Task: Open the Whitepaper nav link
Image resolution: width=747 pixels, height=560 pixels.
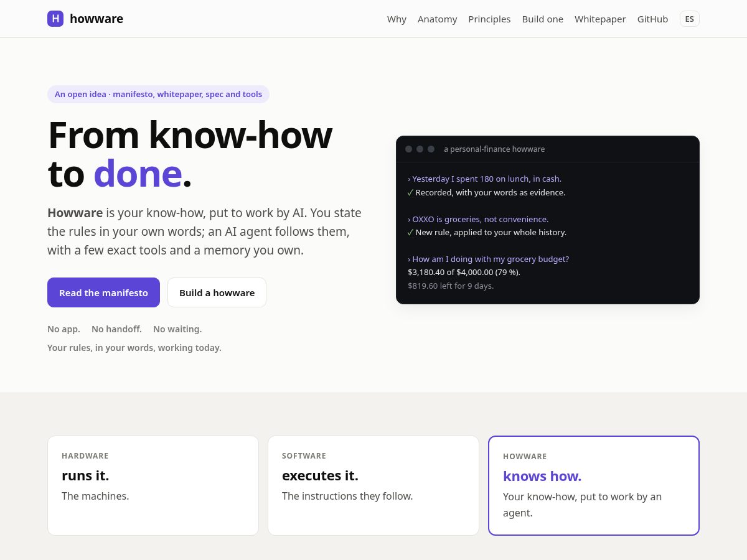Action: (x=600, y=19)
